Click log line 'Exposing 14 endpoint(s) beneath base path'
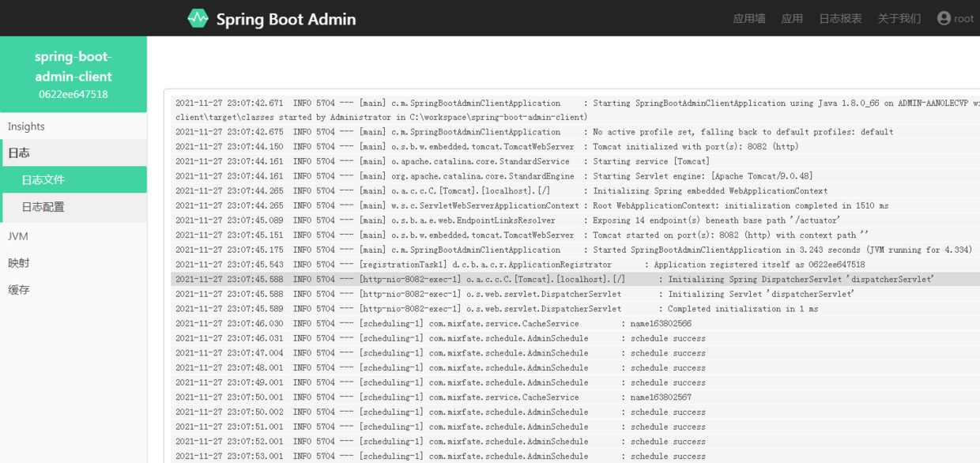Screen dimensions: 980x463 pyautogui.click(x=575, y=220)
